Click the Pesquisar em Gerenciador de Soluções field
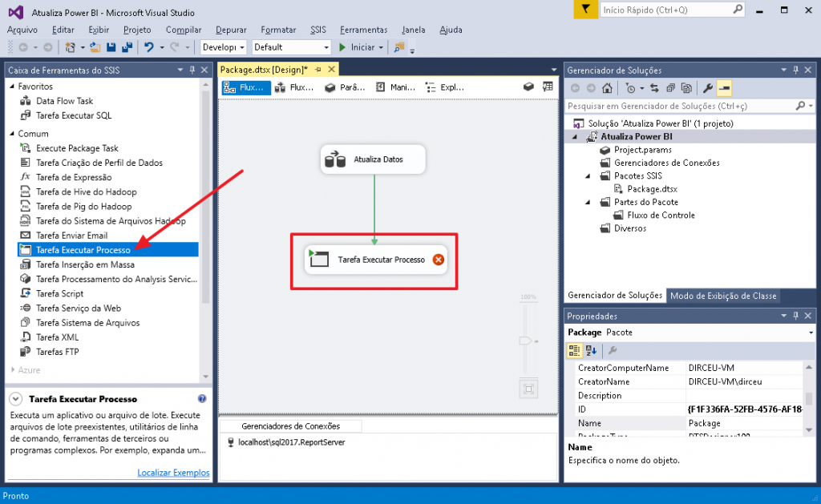The image size is (821, 504). click(x=690, y=106)
